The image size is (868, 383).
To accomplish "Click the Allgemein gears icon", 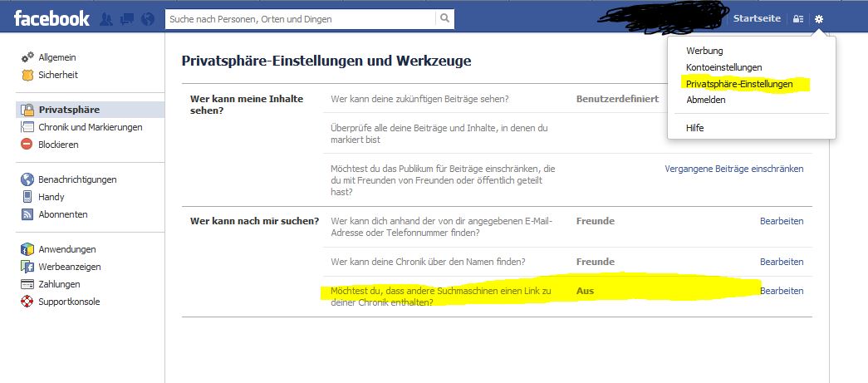I will click(x=27, y=57).
